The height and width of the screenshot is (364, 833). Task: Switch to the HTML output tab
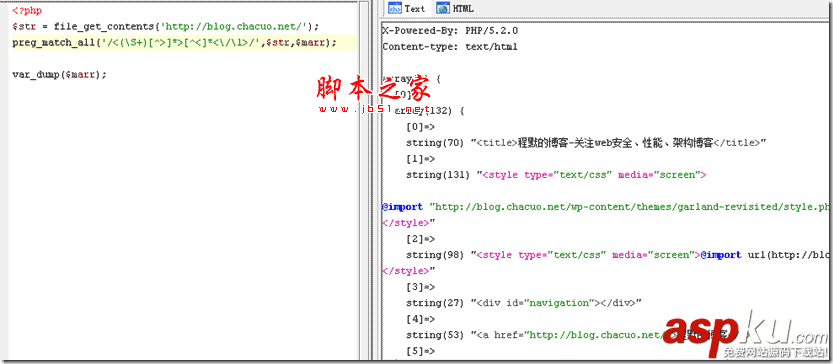[455, 9]
